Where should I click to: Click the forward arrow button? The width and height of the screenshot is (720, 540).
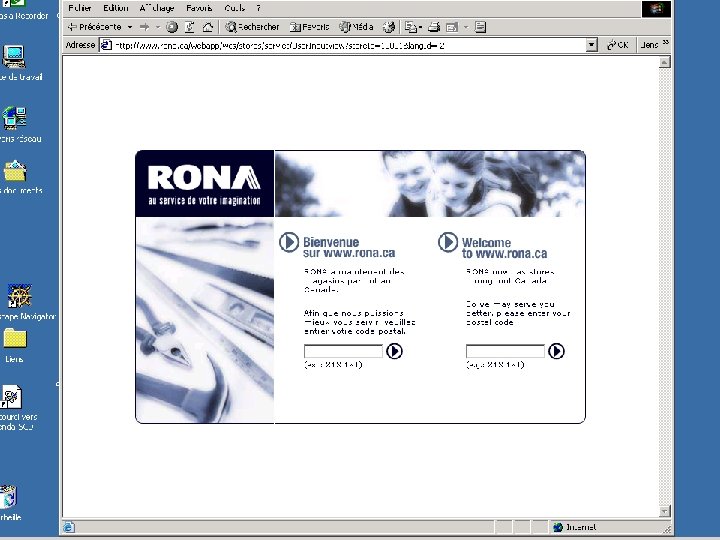pos(144,27)
